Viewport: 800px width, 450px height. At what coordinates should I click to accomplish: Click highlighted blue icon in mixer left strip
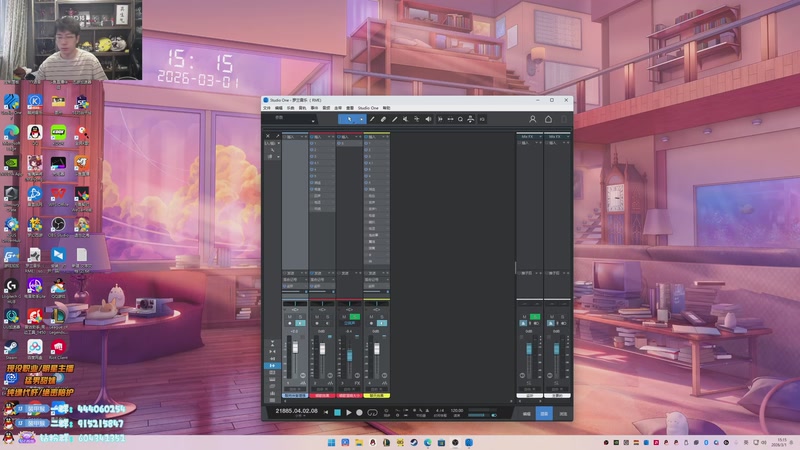[x=272, y=366]
